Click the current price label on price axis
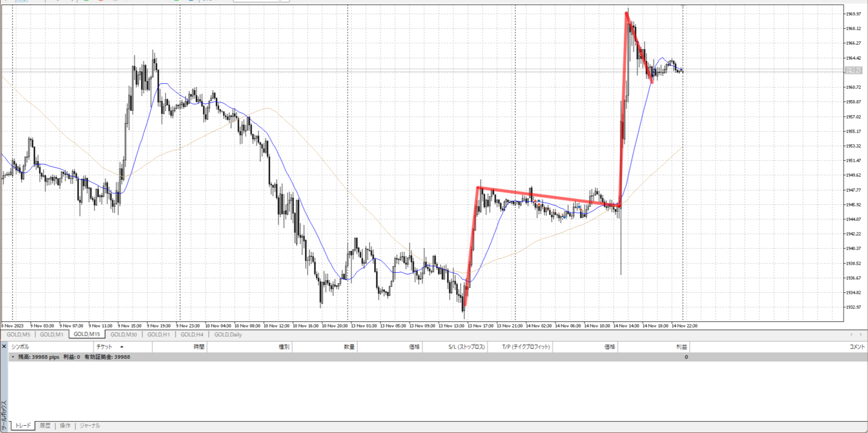The image size is (868, 433). 853,71
